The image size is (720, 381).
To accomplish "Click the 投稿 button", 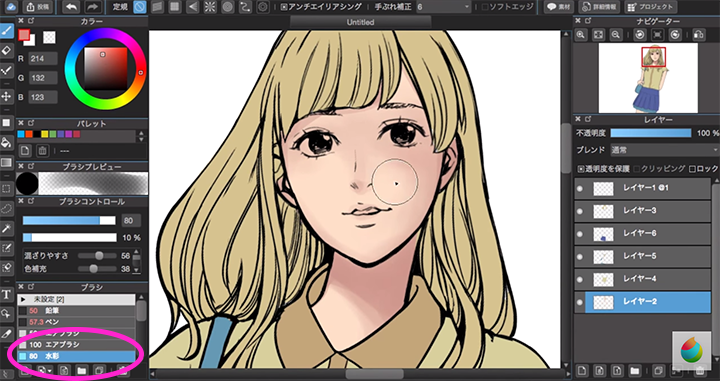I will [38, 7].
